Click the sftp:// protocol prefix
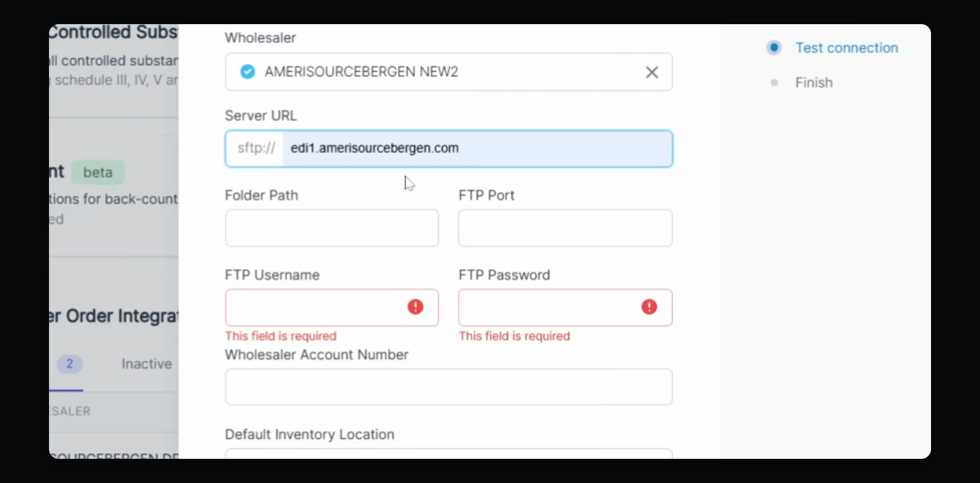 tap(256, 148)
